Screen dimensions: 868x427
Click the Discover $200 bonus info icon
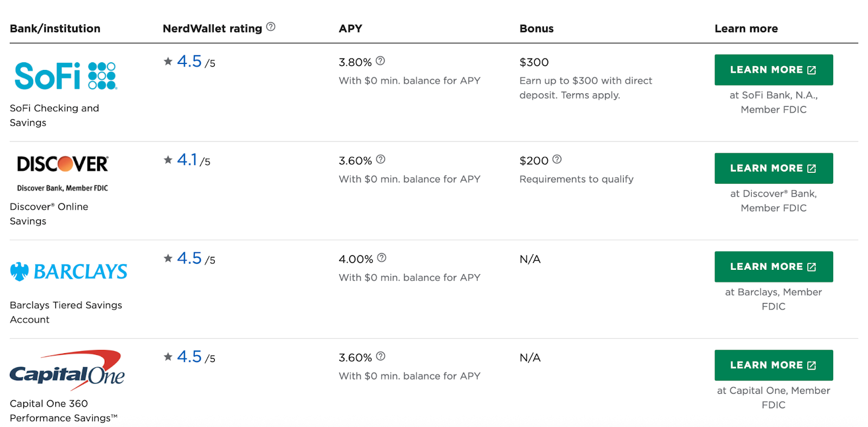[557, 159]
